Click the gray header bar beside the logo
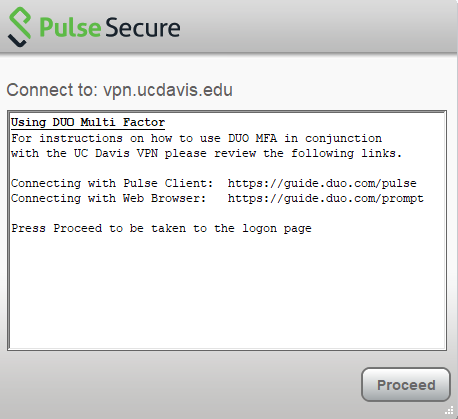The width and height of the screenshot is (458, 419). [317, 27]
